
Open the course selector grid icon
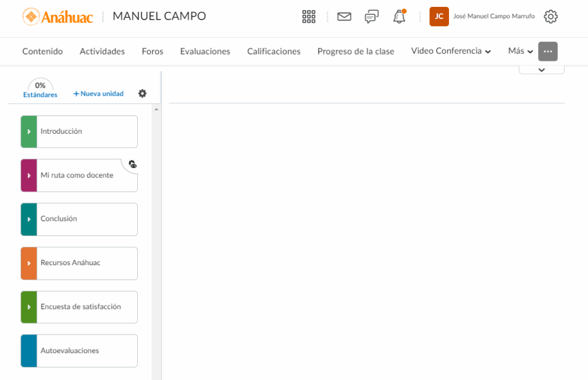pyautogui.click(x=309, y=17)
